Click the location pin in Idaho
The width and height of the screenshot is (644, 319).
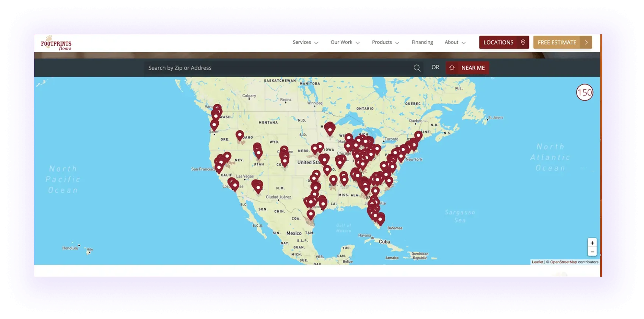240,136
